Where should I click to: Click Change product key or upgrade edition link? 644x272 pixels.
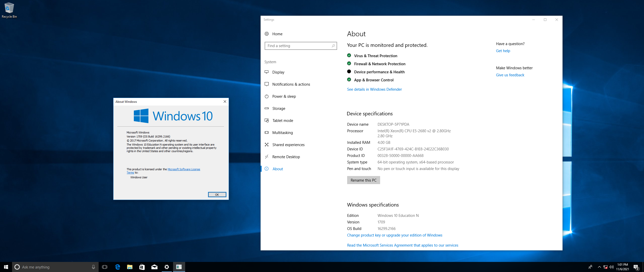coord(394,235)
